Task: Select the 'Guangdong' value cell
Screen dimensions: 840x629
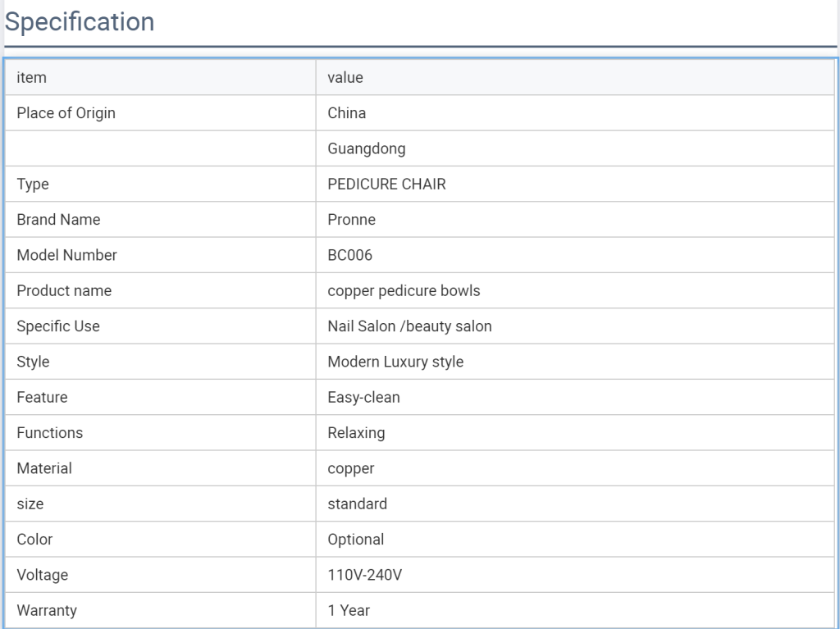Action: (575, 148)
